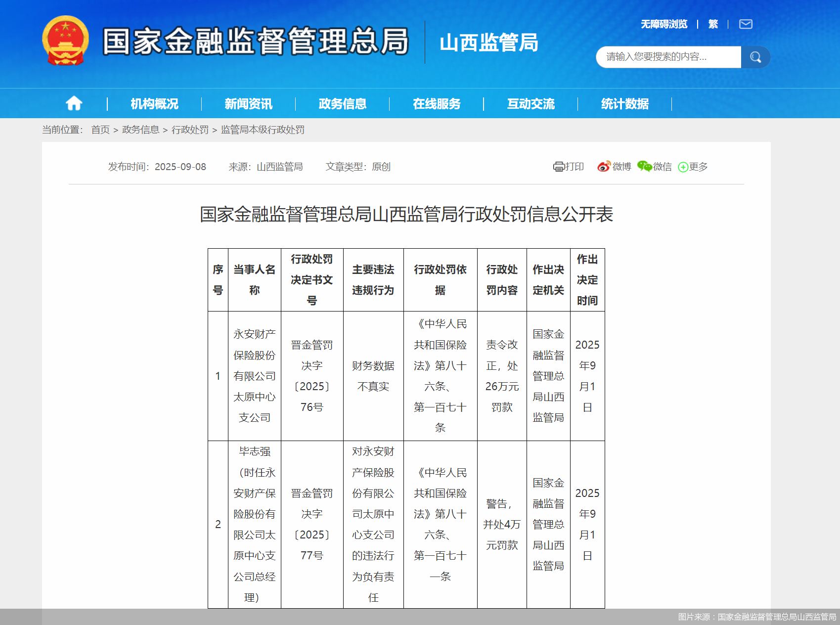Image resolution: width=840 pixels, height=625 pixels.
Task: Click 行政处罚 breadcrumb link
Action: (x=190, y=130)
